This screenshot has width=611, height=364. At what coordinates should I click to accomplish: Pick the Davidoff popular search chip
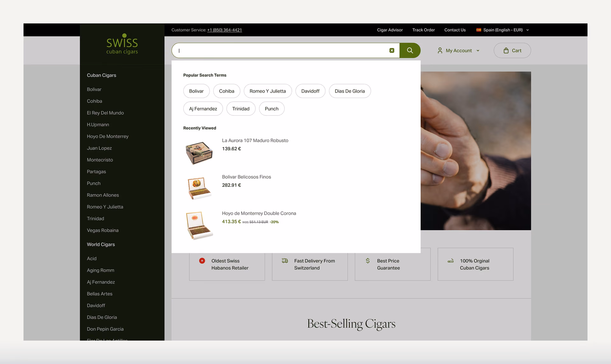point(310,91)
